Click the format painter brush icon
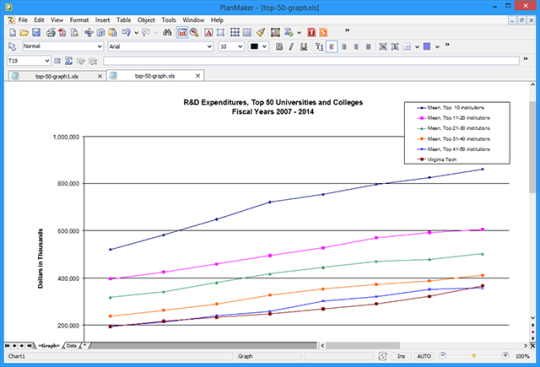Screen dimensions: 540x367 (260, 32)
